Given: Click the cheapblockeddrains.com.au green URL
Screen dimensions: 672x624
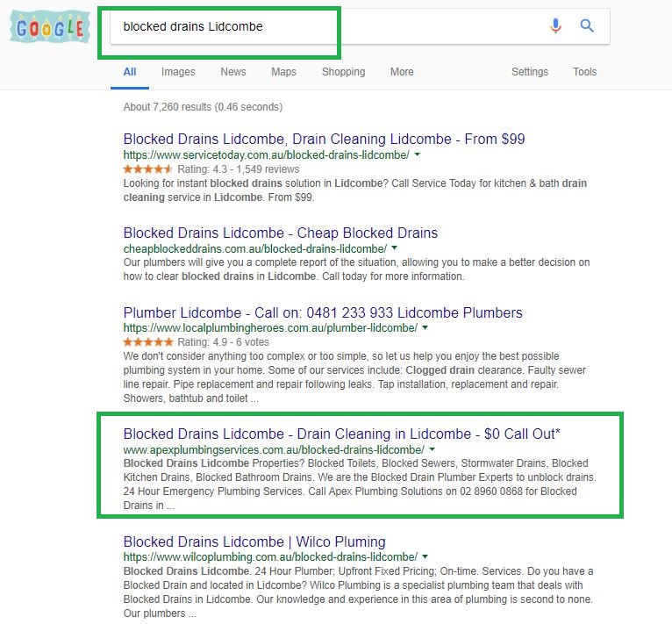Looking at the screenshot, I should click(x=255, y=248).
